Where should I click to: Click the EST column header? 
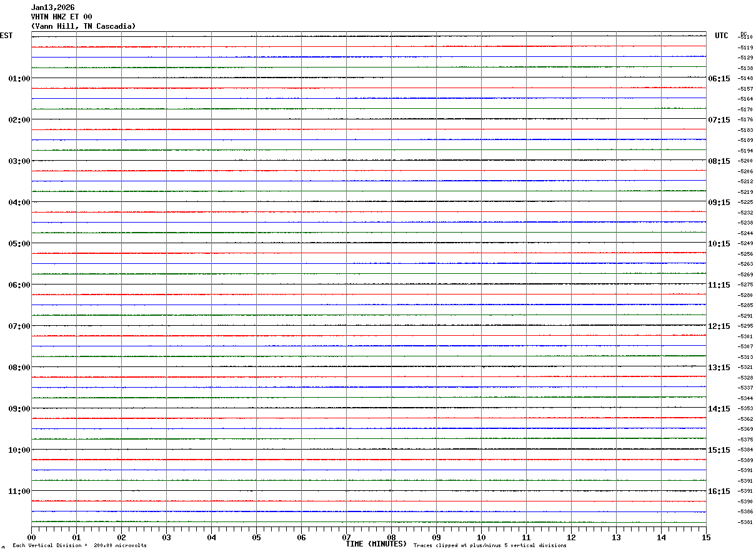coord(6,36)
